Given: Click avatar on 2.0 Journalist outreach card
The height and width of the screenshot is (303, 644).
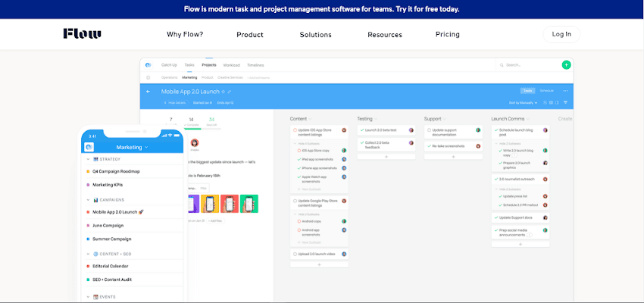Looking at the screenshot, I should (x=546, y=180).
